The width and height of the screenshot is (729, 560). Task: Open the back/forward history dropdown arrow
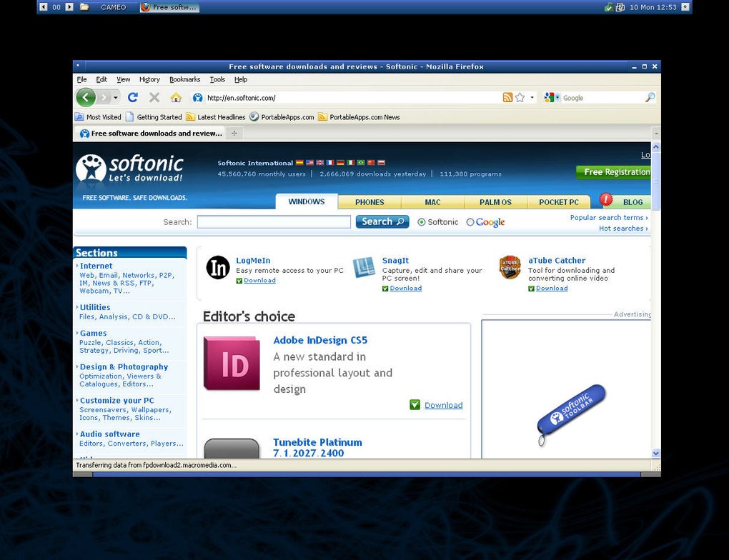coord(115,98)
